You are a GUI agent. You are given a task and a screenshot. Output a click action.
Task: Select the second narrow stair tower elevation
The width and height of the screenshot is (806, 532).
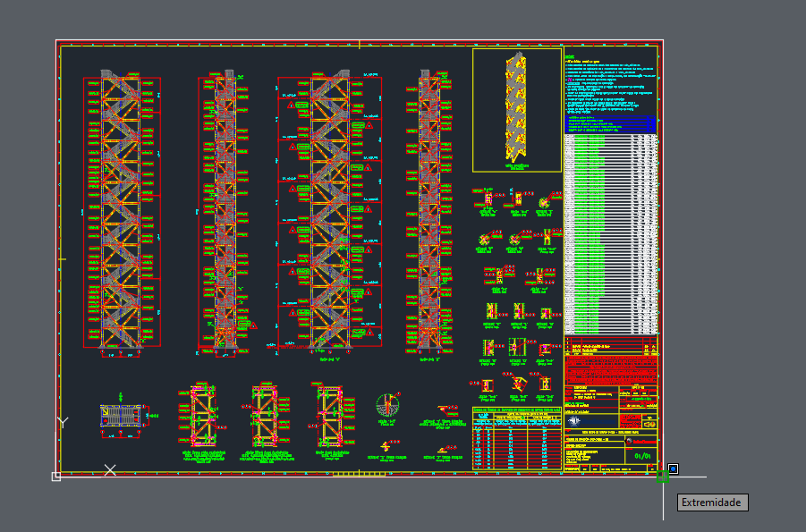point(225,211)
